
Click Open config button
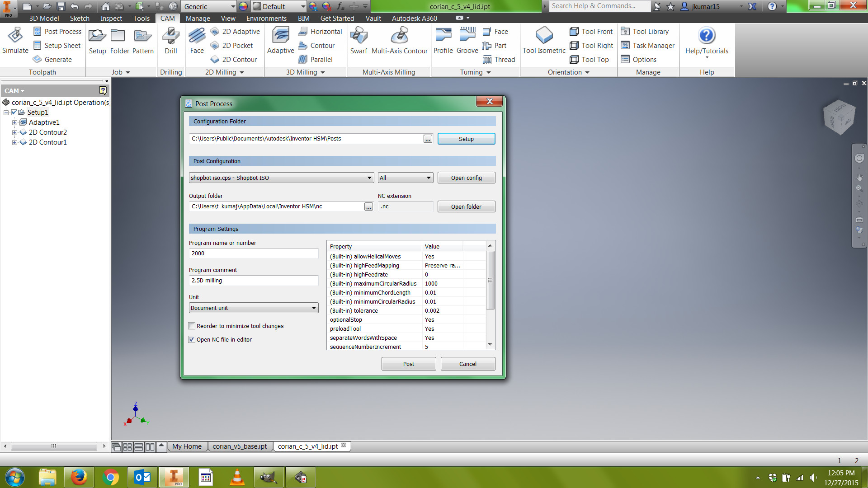(x=466, y=178)
